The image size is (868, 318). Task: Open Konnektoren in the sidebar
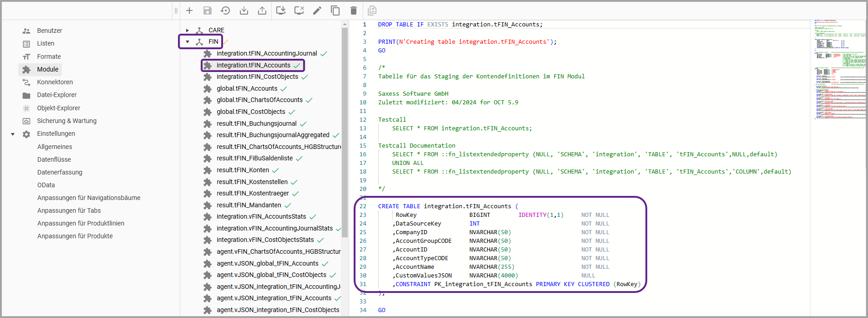[55, 82]
